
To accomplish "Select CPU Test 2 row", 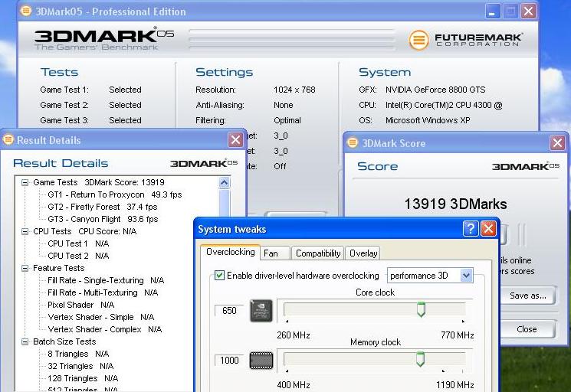I will click(x=78, y=256).
